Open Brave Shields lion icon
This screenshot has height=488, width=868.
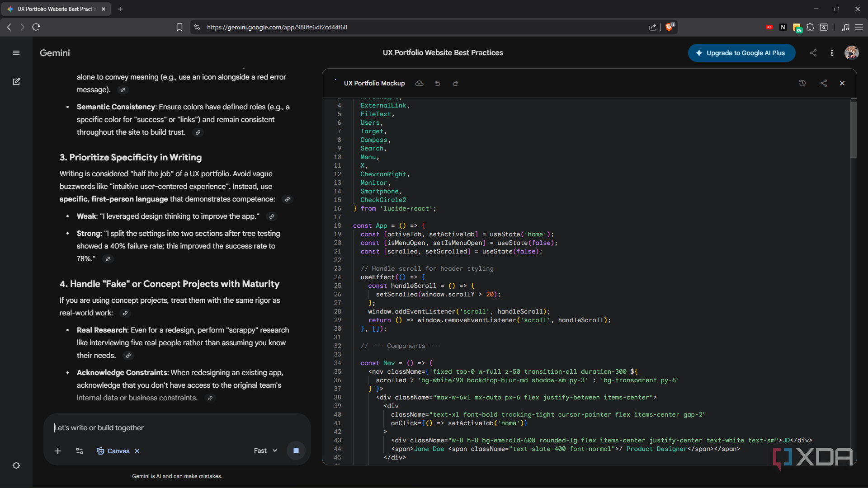(670, 27)
